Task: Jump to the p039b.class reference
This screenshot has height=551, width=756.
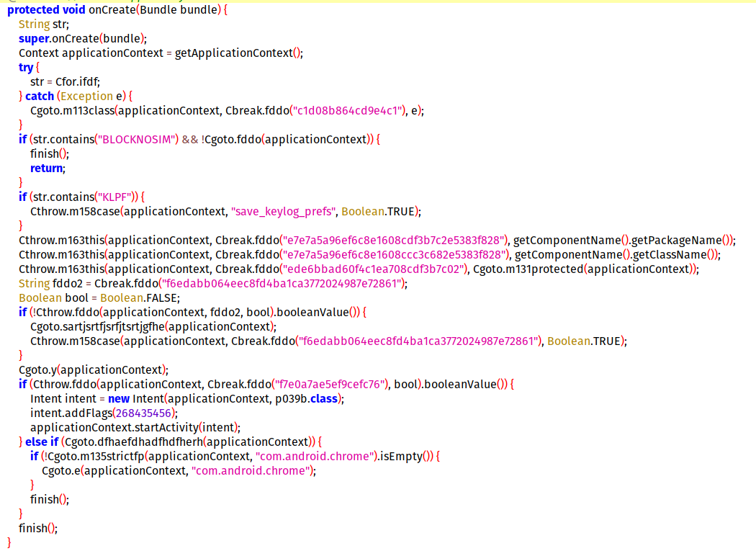Action: 310,398
